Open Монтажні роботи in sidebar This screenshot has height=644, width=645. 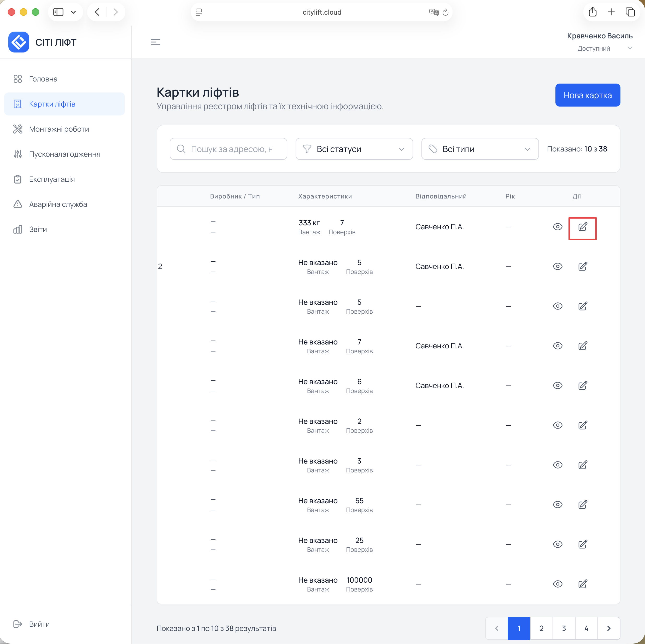(59, 129)
